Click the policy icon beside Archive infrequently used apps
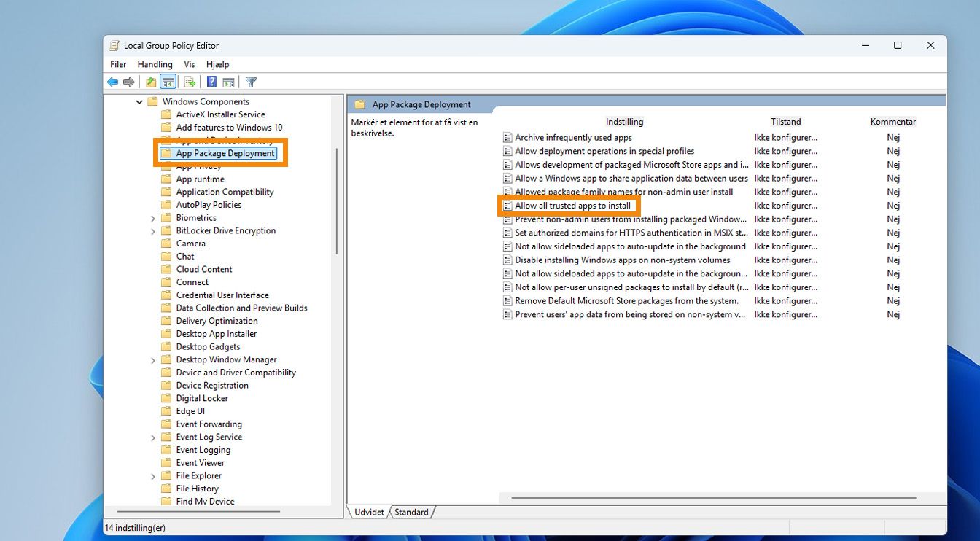The image size is (980, 541). 508,138
